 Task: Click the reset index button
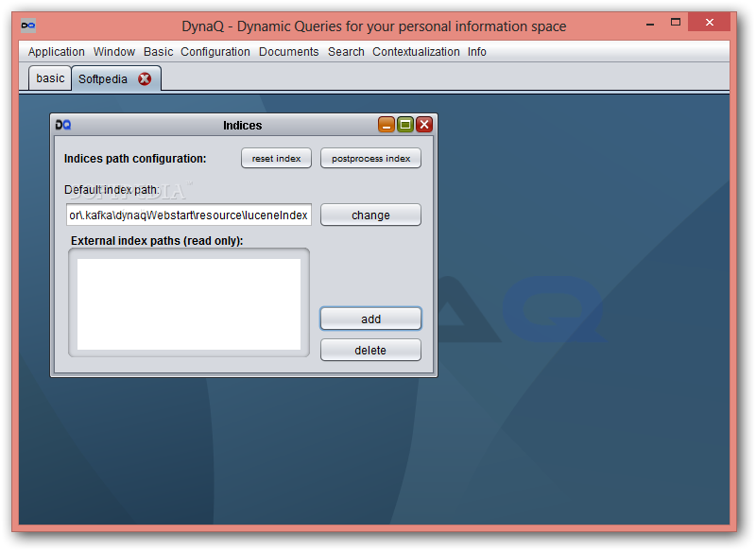[x=276, y=158]
